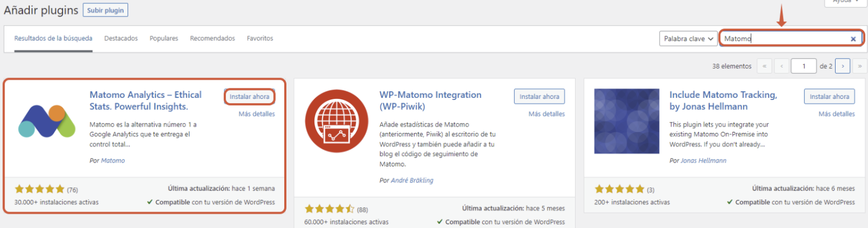Switch to the Resultados de la búsqueda tab
This screenshot has height=228, width=868.
point(53,38)
